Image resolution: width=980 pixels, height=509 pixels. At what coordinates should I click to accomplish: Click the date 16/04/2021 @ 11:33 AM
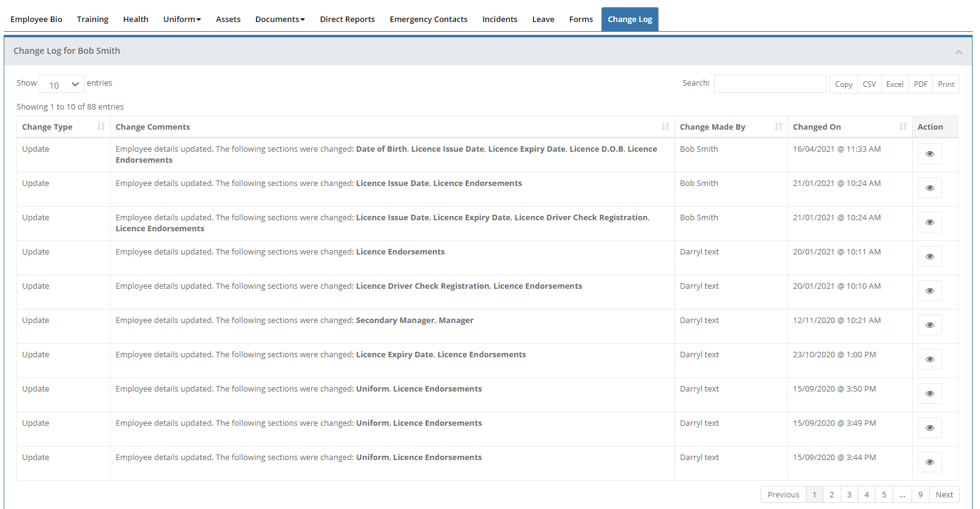[x=836, y=149]
